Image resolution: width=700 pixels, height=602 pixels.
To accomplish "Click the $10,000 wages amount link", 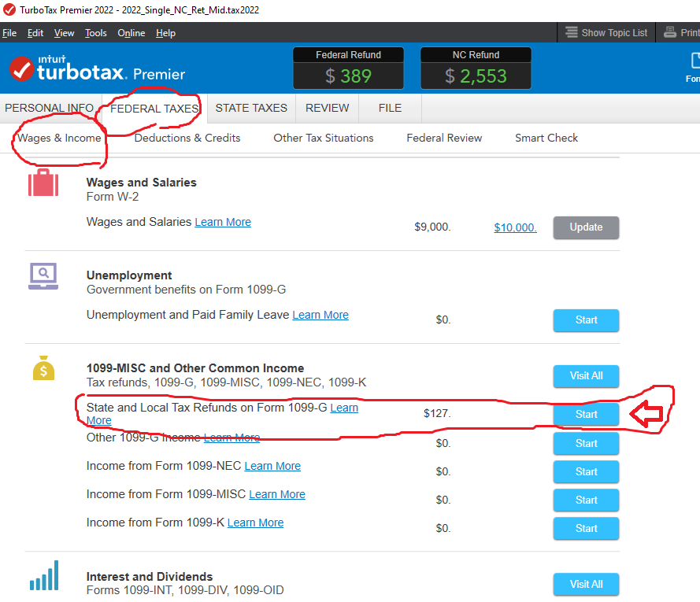I will coord(515,227).
